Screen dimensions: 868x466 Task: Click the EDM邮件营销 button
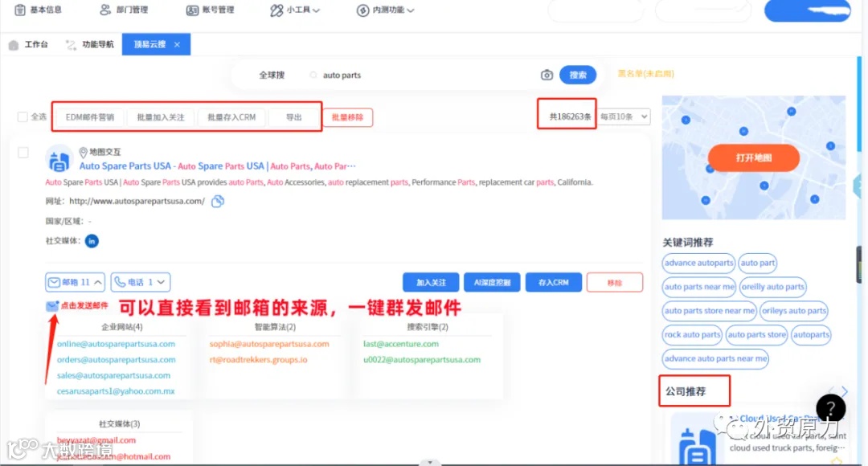coord(90,117)
